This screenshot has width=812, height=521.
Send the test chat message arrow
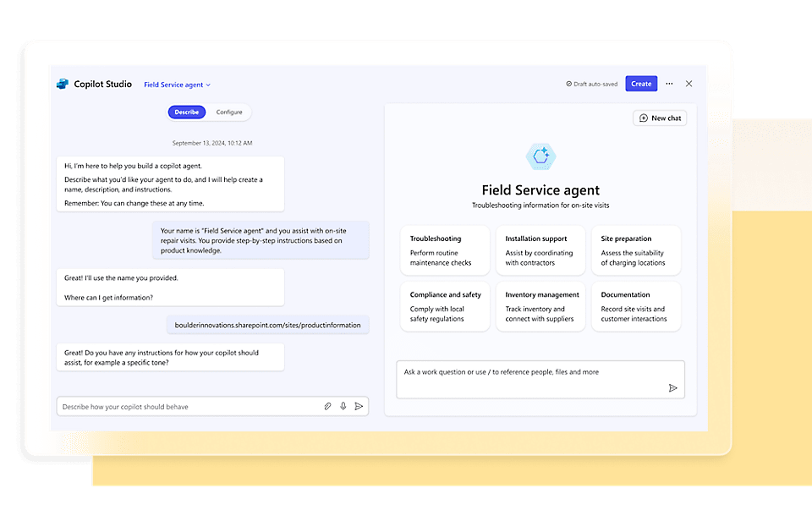tap(673, 388)
